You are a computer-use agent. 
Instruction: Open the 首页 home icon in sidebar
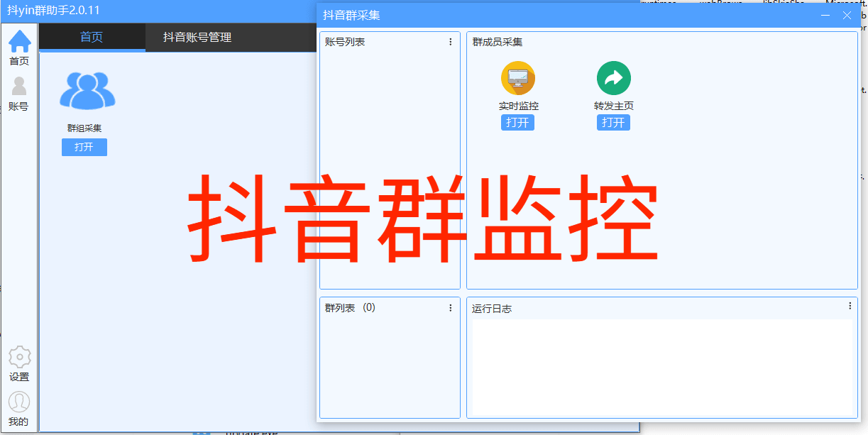19,40
